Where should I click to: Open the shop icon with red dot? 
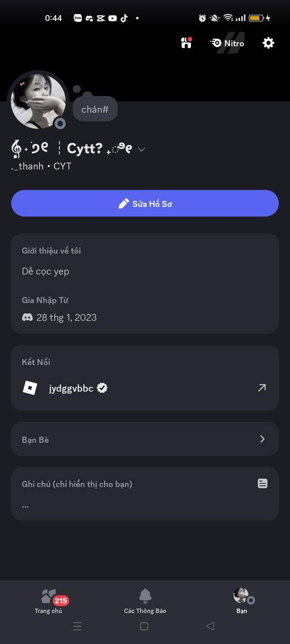pyautogui.click(x=186, y=43)
